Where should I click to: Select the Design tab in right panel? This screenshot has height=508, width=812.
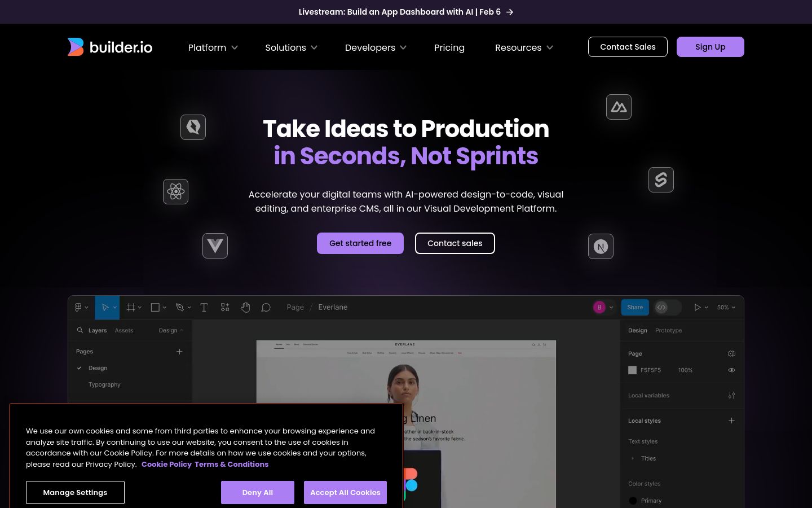(638, 330)
